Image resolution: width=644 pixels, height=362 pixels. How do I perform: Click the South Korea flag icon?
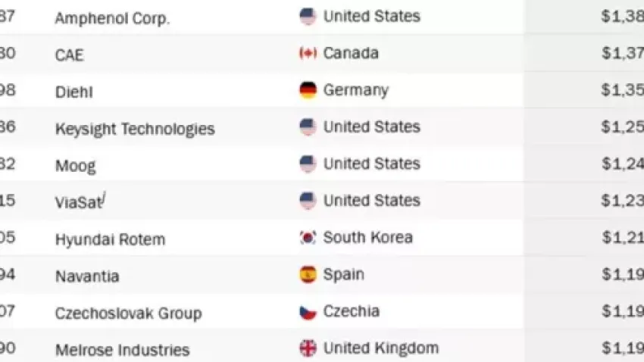click(x=308, y=238)
